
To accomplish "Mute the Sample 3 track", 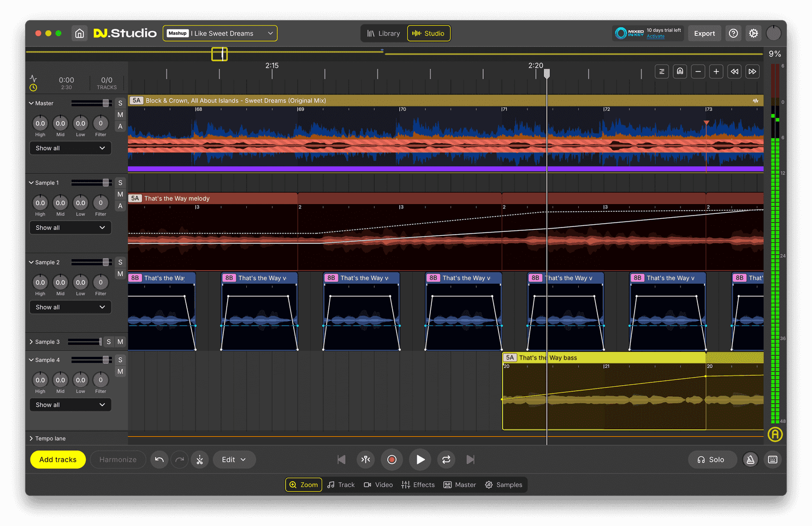I will [120, 342].
